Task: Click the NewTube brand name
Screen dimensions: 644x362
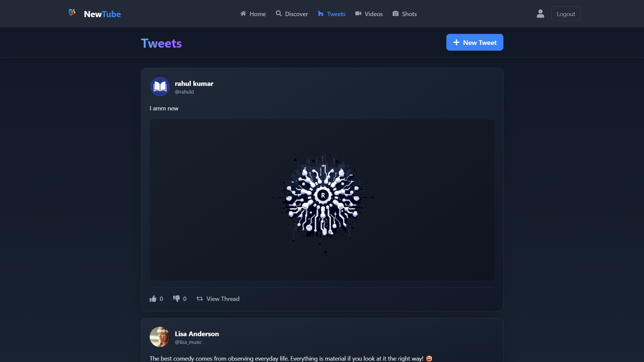Action: click(x=102, y=14)
